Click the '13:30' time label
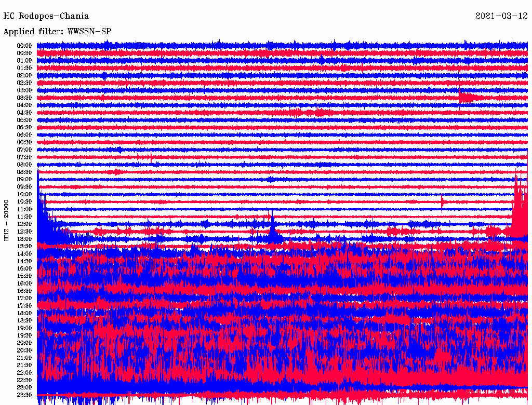The width and height of the screenshot is (532, 405). point(24,246)
